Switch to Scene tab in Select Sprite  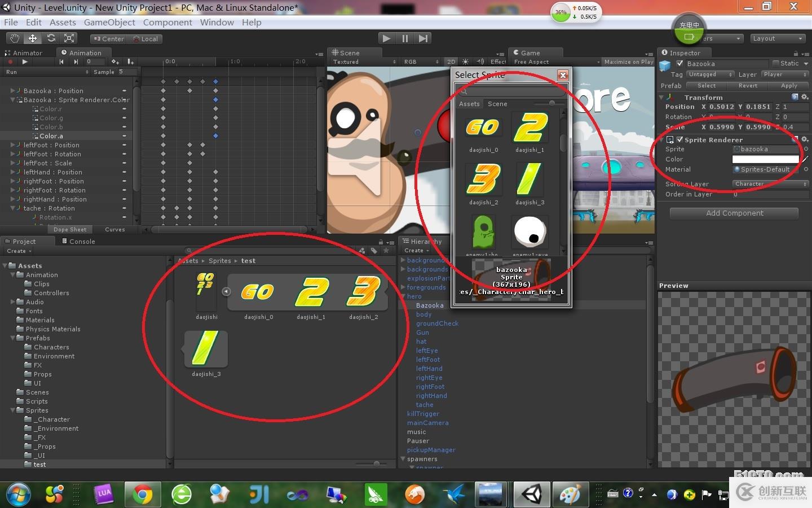coord(497,104)
